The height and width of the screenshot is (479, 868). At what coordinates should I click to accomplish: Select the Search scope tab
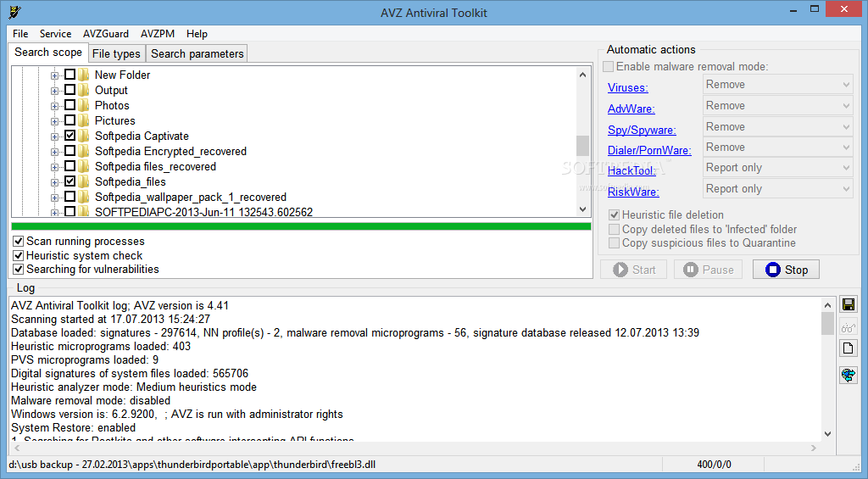click(x=48, y=53)
